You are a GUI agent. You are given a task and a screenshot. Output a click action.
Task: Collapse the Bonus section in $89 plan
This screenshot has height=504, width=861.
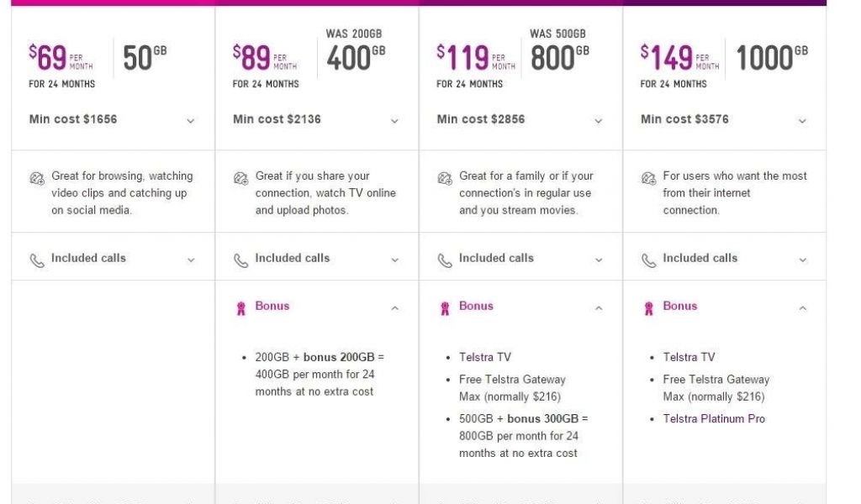tap(394, 308)
